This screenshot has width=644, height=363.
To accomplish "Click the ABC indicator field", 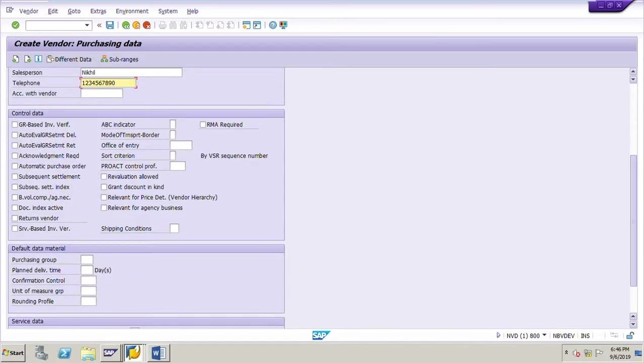I will click(x=173, y=125).
